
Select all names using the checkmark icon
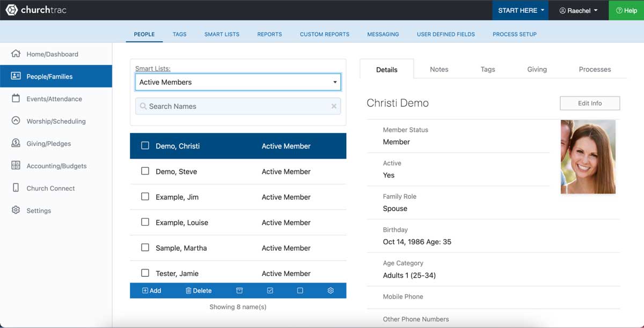(269, 290)
